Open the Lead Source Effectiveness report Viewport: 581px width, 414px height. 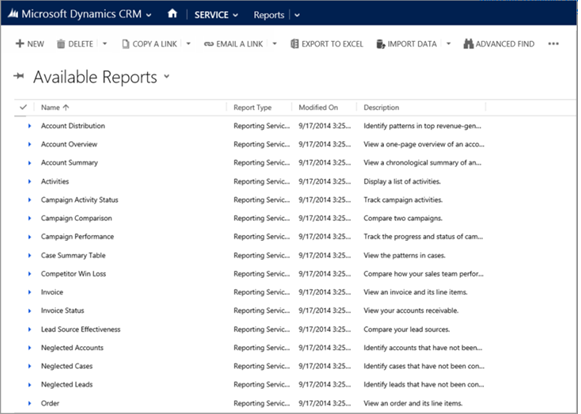(x=81, y=329)
